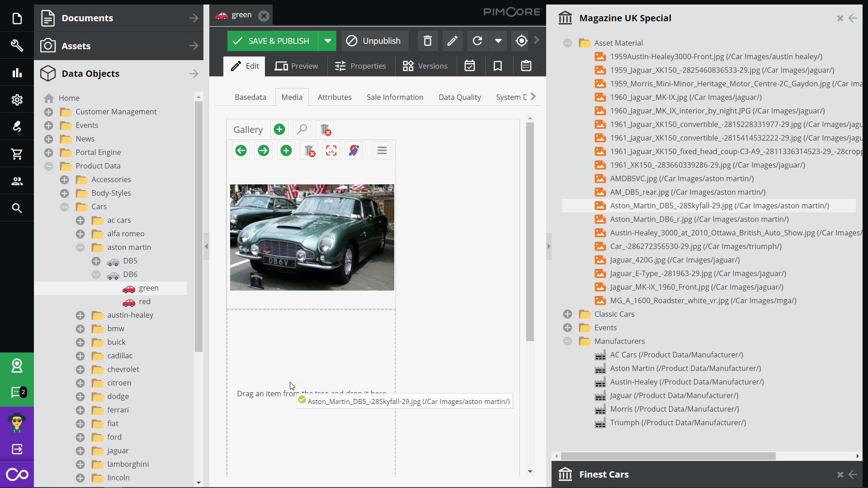868x488 pixels.
Task: Collapse the aston martin folder
Action: 80,247
